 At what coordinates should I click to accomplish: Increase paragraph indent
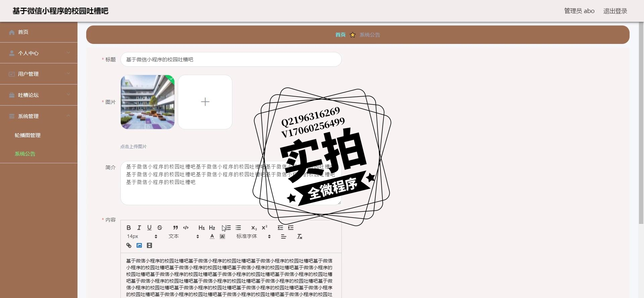click(x=290, y=228)
